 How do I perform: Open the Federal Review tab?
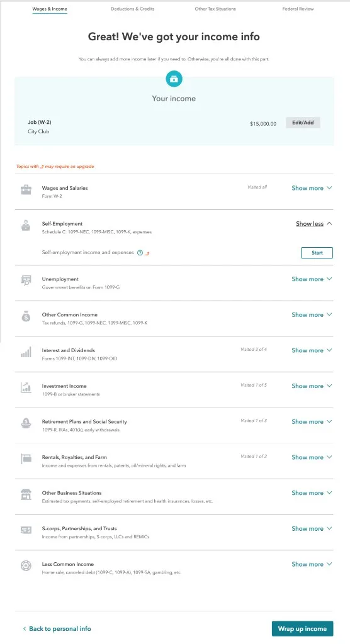click(298, 9)
